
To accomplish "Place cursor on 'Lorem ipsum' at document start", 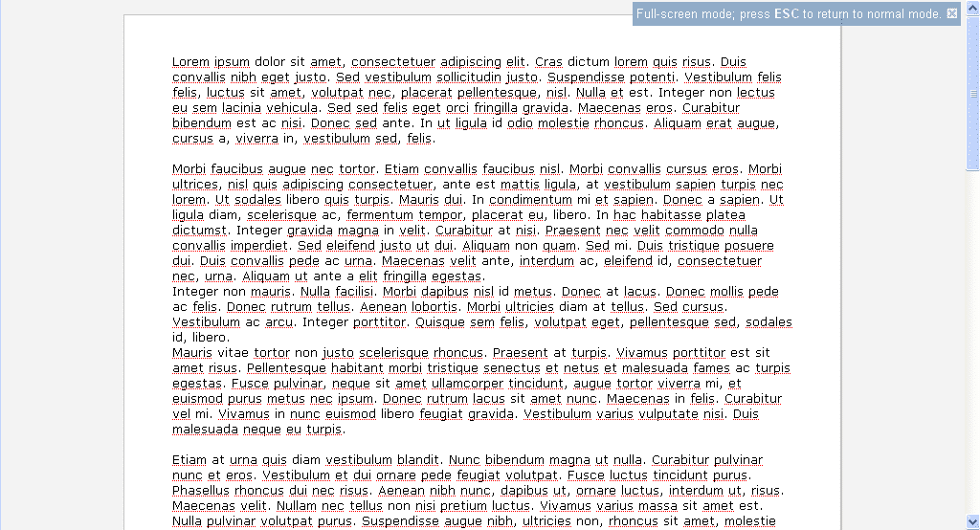I will click(211, 62).
